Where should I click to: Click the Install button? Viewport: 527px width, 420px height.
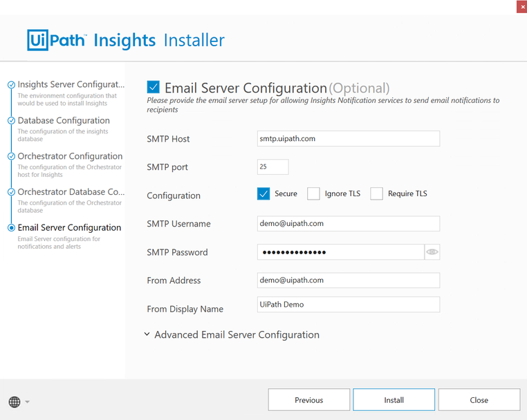point(394,400)
